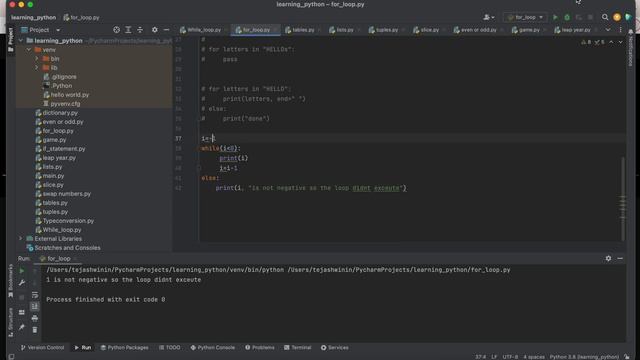Click the select opened file target icon
The image size is (640, 360).
coord(116,30)
